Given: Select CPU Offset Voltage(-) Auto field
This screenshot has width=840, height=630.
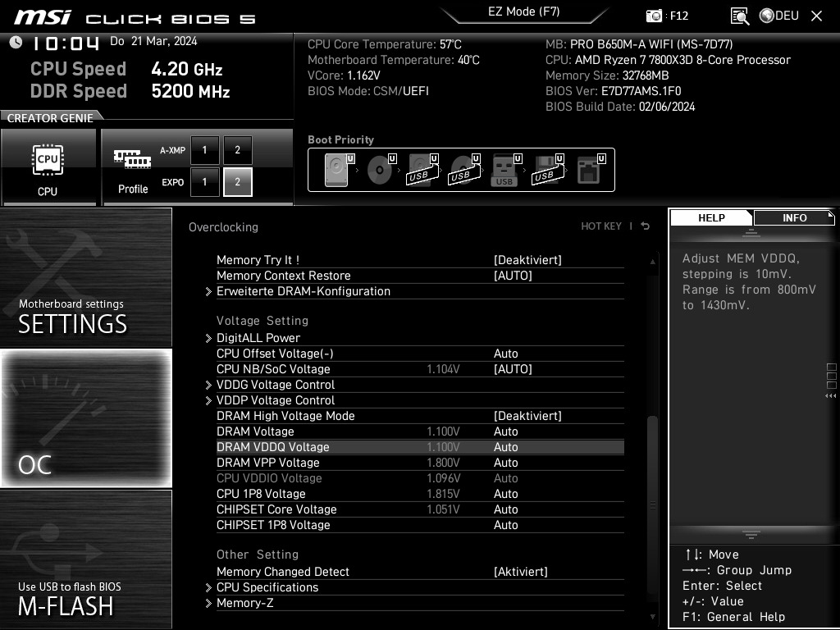Looking at the screenshot, I should pos(505,354).
